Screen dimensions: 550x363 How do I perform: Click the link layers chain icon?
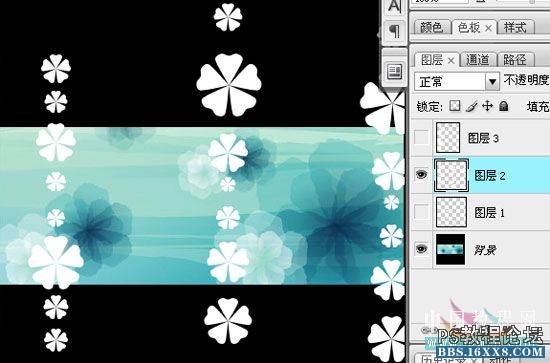[x=425, y=329]
